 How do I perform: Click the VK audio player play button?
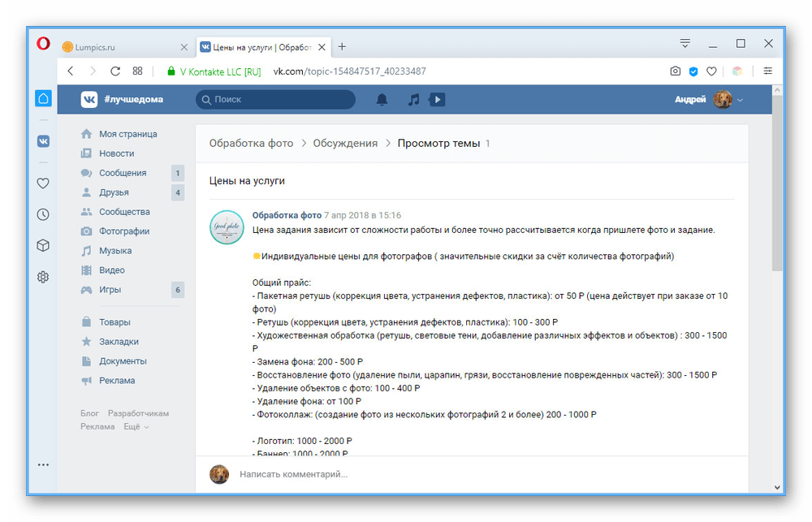tap(437, 99)
